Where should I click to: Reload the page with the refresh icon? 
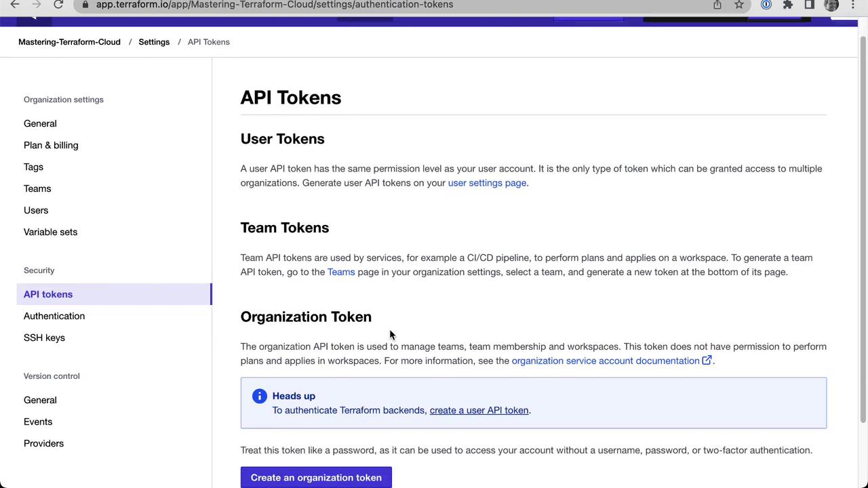58,4
